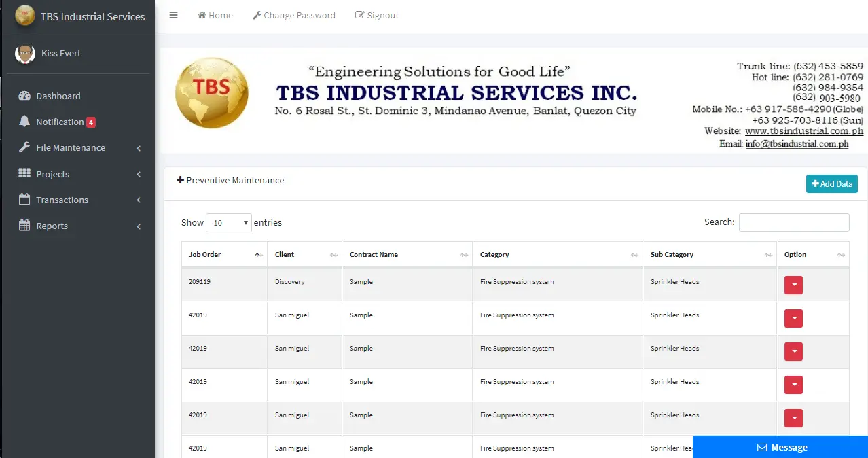The image size is (868, 458).
Task: Open option dropdown for job order 209119
Action: click(793, 285)
